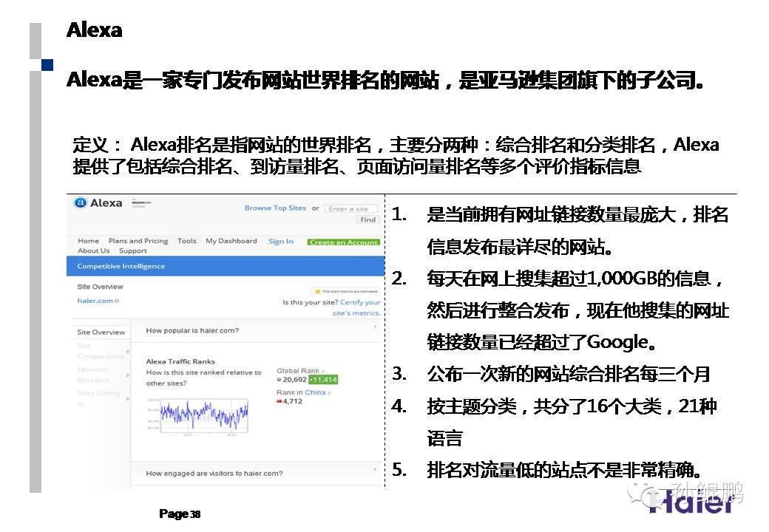
Task: Click the Global Rank label
Action: point(298,370)
